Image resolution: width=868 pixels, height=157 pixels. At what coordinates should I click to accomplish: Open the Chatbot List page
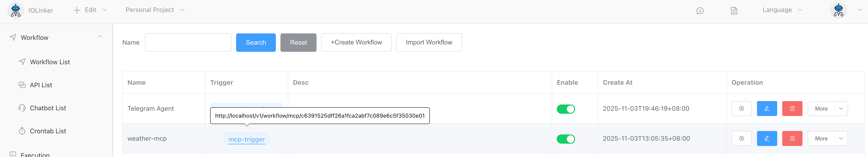tap(48, 108)
